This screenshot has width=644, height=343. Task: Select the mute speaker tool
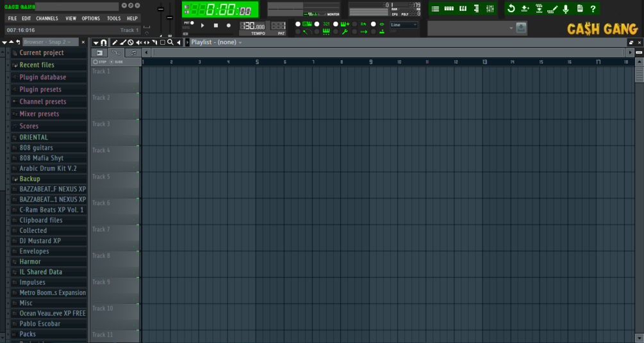138,42
